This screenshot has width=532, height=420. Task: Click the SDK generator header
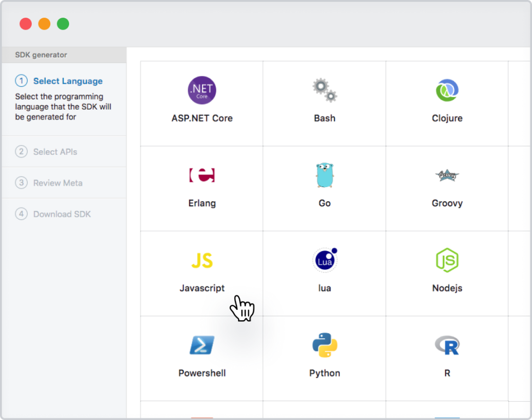pyautogui.click(x=41, y=55)
